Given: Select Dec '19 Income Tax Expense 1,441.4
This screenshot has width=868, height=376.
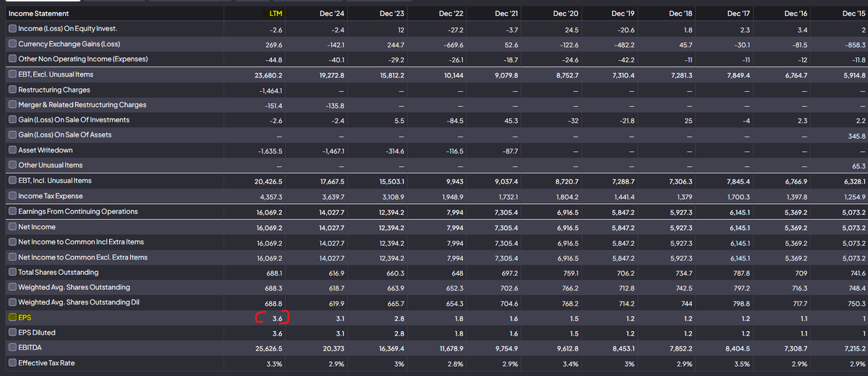Looking at the screenshot, I should [623, 197].
